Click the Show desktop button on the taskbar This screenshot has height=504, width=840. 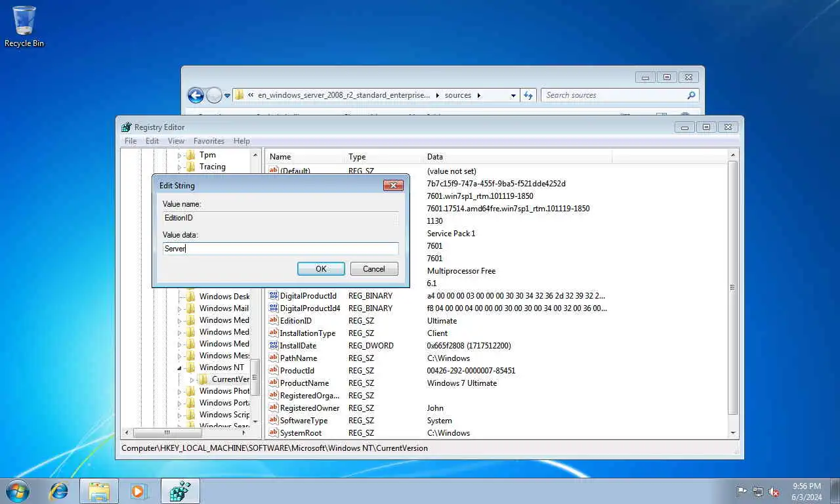coord(835,491)
